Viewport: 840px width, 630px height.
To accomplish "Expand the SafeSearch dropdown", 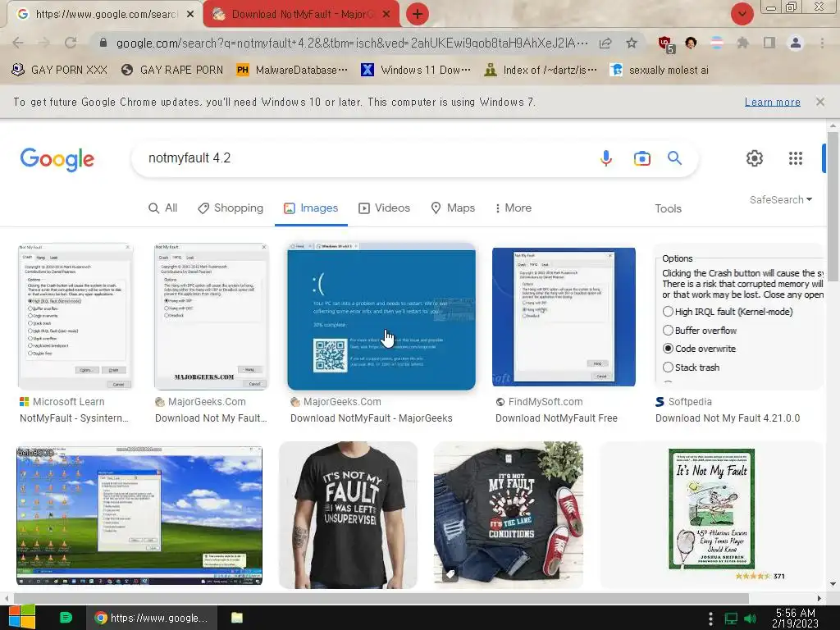I will click(781, 200).
